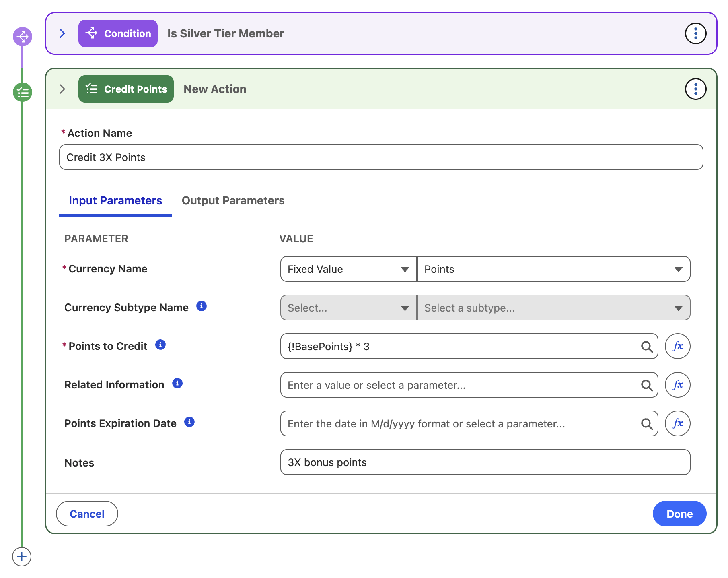Click search icon in Points Expiration Date field
728x578 pixels.
coord(647,424)
